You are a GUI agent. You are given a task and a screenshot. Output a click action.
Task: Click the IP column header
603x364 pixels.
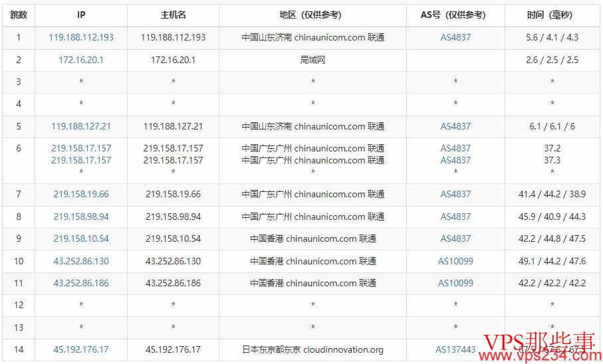pos(80,15)
